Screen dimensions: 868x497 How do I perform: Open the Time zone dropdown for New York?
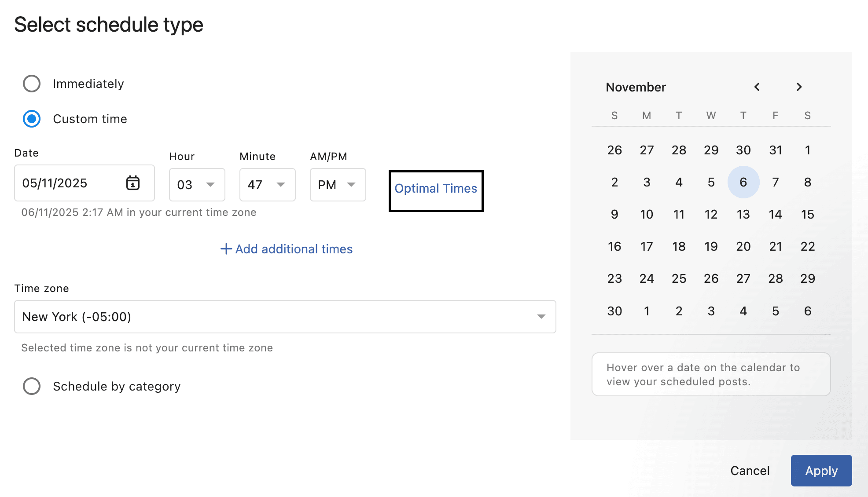click(x=285, y=317)
